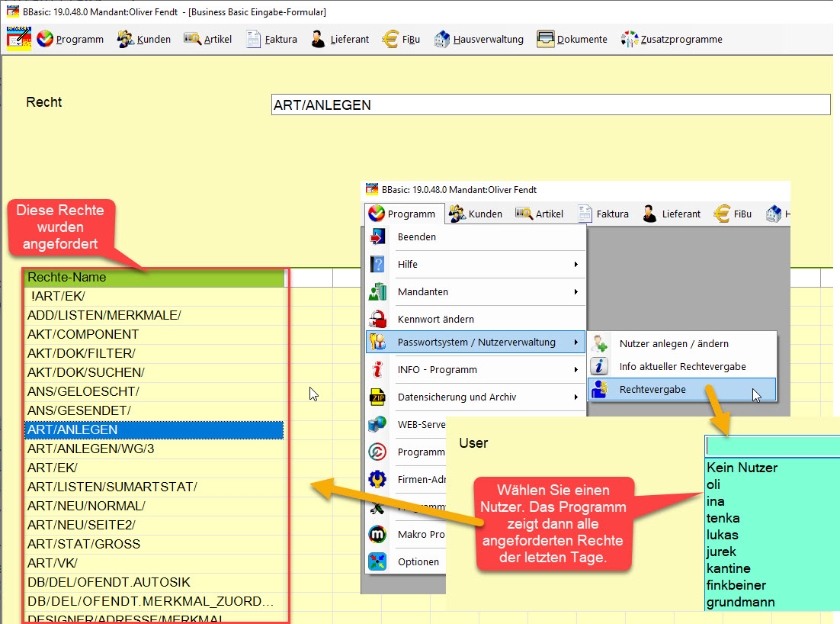Choose user ina in the User list
Viewport: 840px width, 624px height.
pos(772,501)
